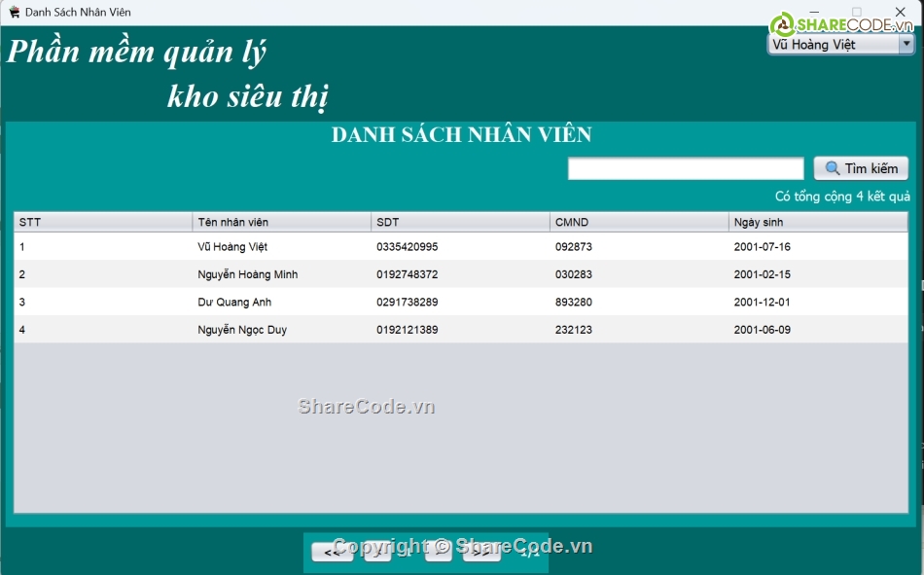Image resolution: width=924 pixels, height=575 pixels.
Task: Click the CMND column header
Action: (639, 223)
